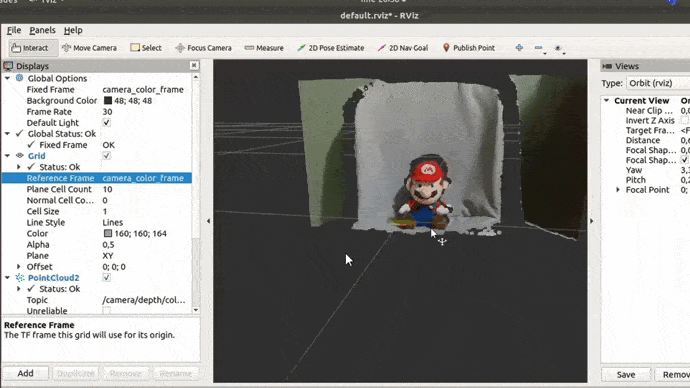Collapse the Global Options tree
This screenshot has height=388, width=690.
pyautogui.click(x=7, y=78)
